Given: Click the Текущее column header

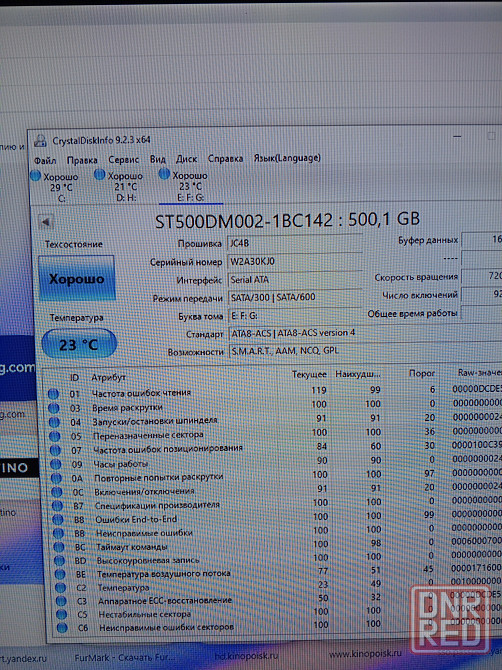Looking at the screenshot, I should [x=309, y=375].
